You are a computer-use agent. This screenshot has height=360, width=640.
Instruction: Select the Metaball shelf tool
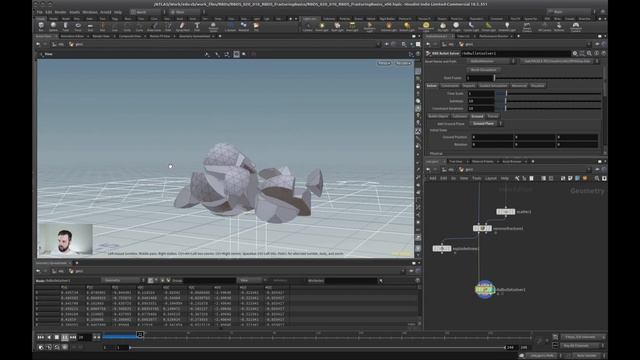pyautogui.click(x=243, y=27)
